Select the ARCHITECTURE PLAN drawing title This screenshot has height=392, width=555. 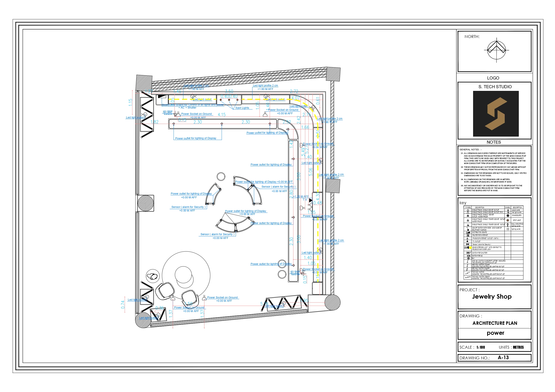click(495, 323)
